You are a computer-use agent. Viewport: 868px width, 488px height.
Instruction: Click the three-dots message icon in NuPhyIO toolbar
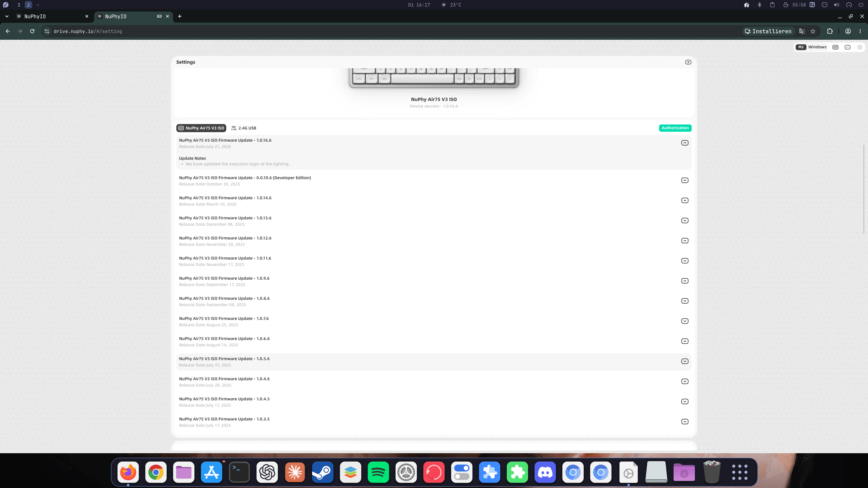click(x=847, y=47)
